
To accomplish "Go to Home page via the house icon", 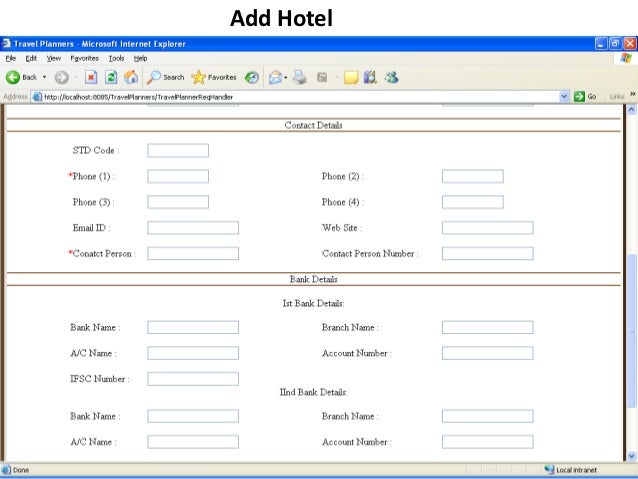I will click(130, 77).
